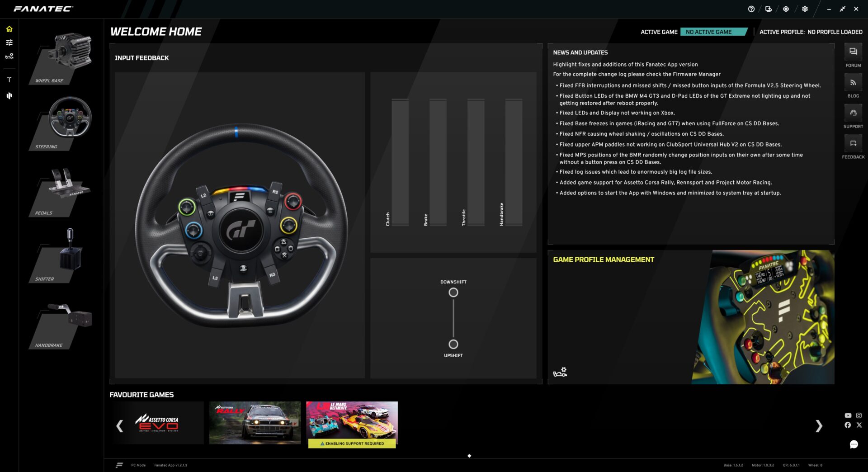Image resolution: width=868 pixels, height=472 pixels.
Task: Open the settings gear icon
Action: [x=805, y=9]
